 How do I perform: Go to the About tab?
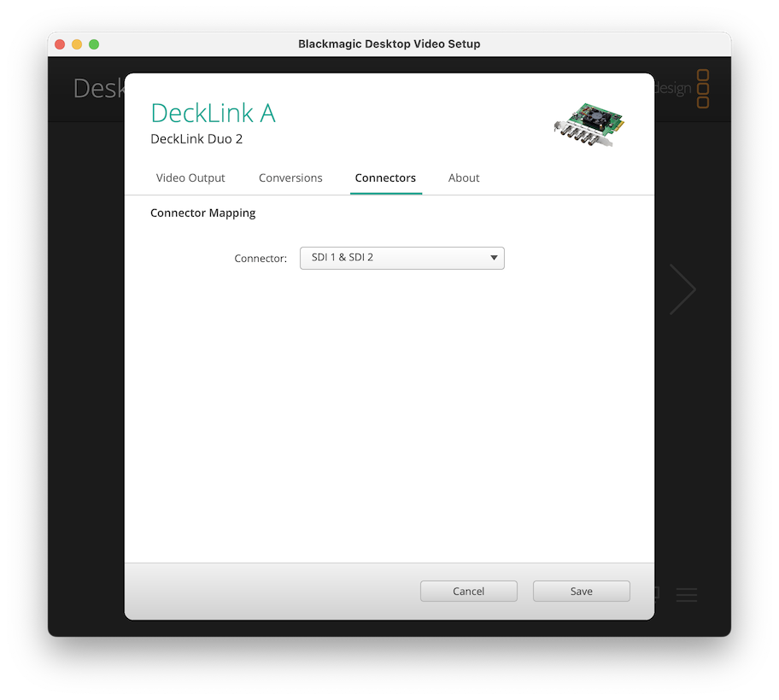464,178
